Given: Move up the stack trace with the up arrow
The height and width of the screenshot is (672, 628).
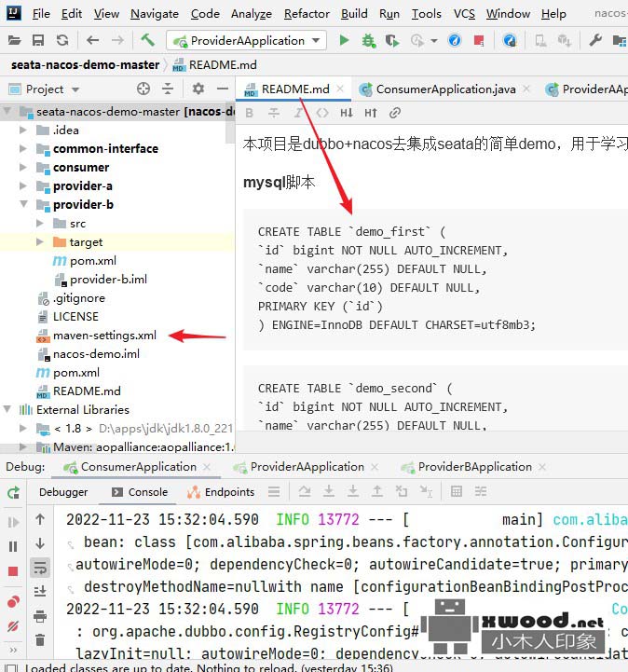Looking at the screenshot, I should coord(40,519).
